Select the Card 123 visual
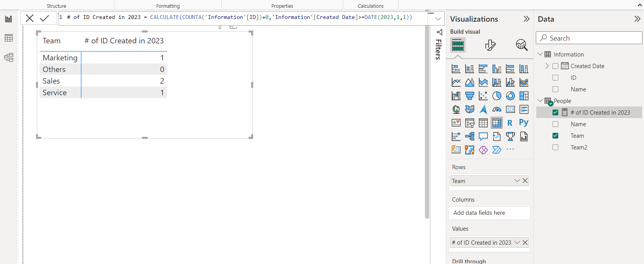Screen dimensions: 644x264 510,110
